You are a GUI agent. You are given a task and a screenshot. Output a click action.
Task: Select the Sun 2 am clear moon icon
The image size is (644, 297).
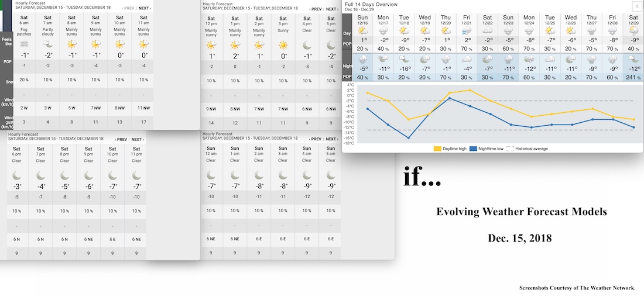pyautogui.click(x=259, y=175)
